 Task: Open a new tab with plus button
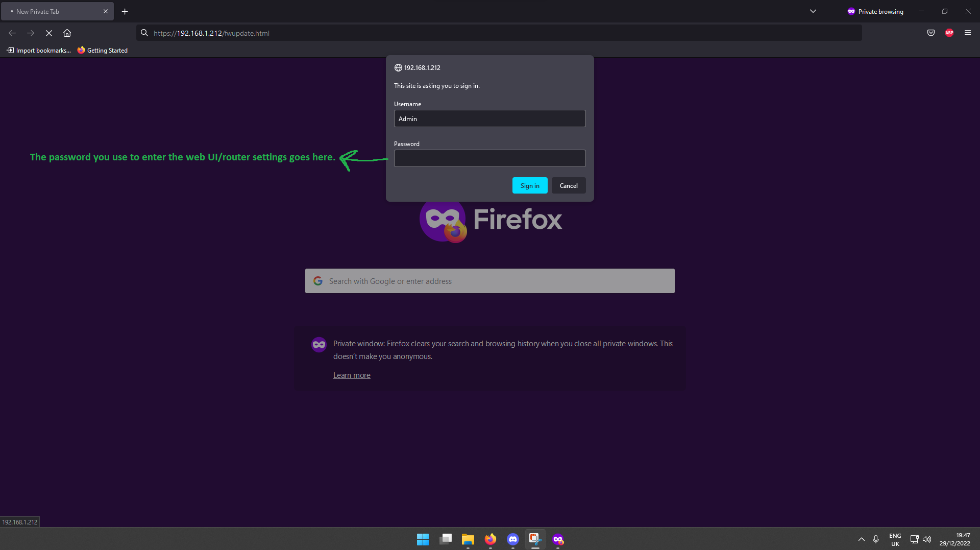(125, 11)
